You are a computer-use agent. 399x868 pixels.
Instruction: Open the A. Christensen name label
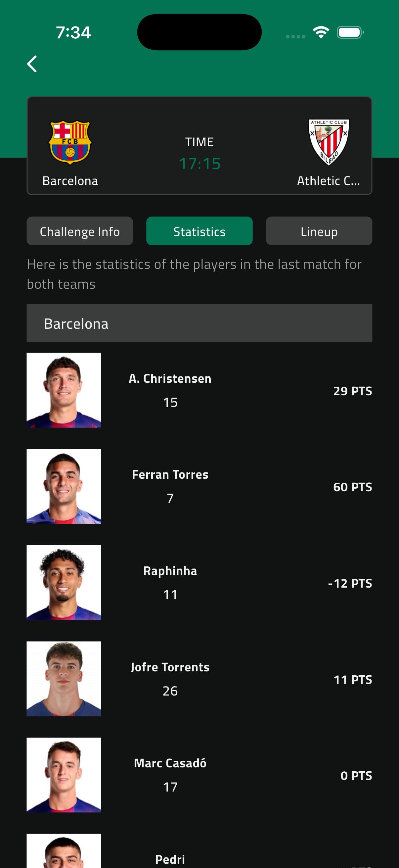(x=170, y=379)
